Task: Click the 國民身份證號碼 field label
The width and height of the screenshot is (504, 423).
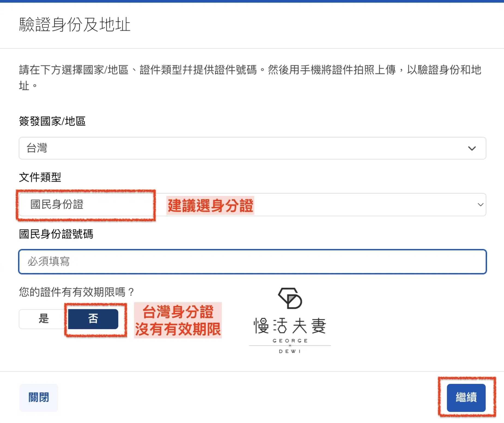Action: tap(56, 234)
